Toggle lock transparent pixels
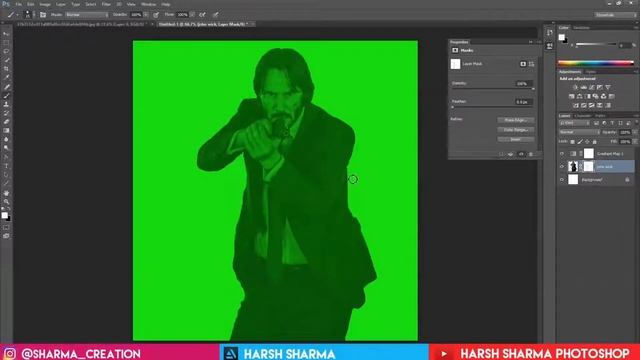The image size is (640, 360). click(572, 142)
